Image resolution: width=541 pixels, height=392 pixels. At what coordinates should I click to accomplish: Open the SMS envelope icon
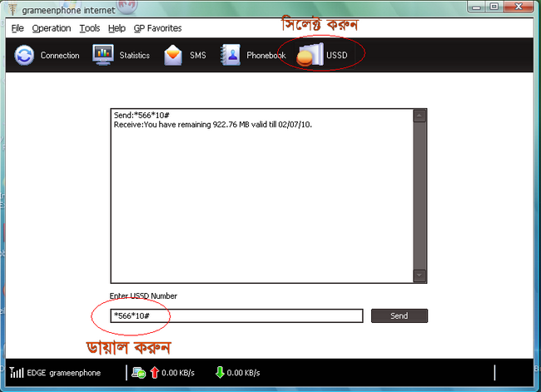pyautogui.click(x=173, y=55)
